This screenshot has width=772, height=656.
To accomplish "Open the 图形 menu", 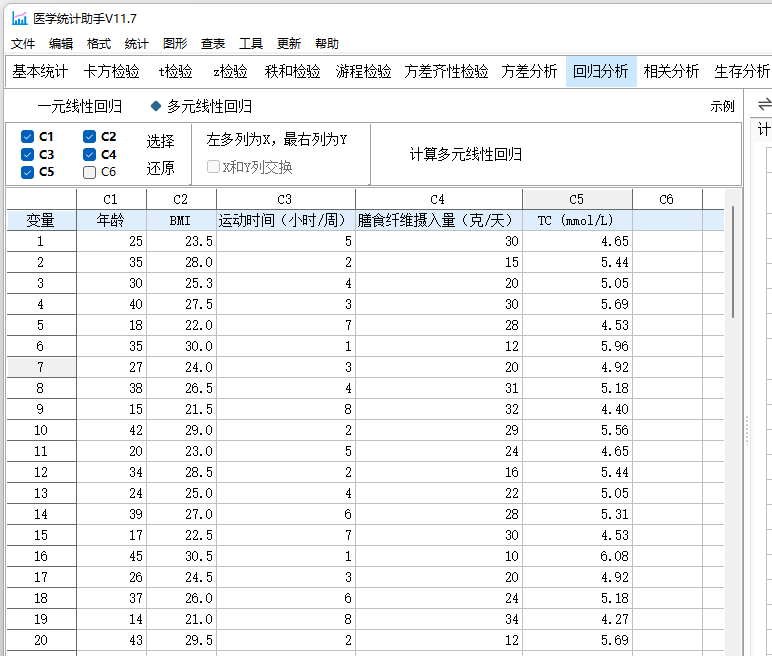I will point(175,44).
